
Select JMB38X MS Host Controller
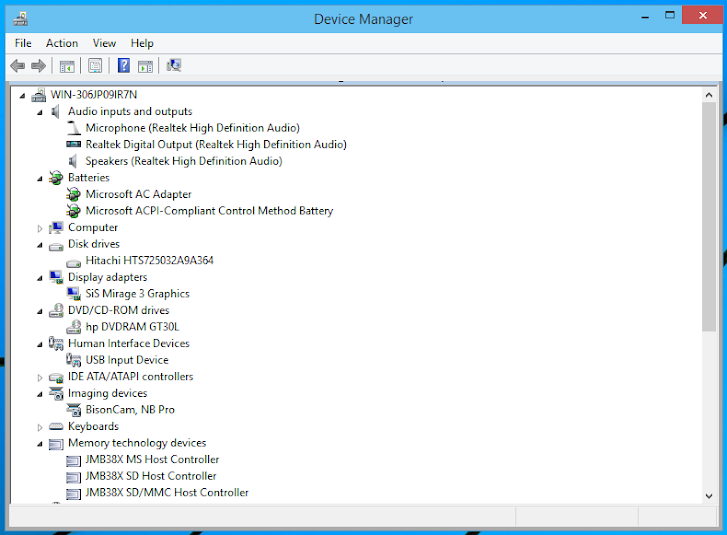coord(152,459)
